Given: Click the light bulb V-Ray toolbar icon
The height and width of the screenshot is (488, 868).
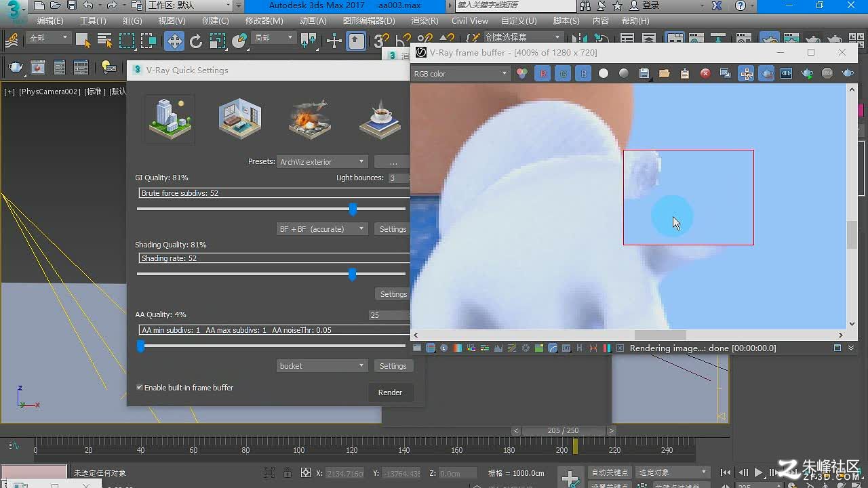Looking at the screenshot, I should [x=107, y=67].
